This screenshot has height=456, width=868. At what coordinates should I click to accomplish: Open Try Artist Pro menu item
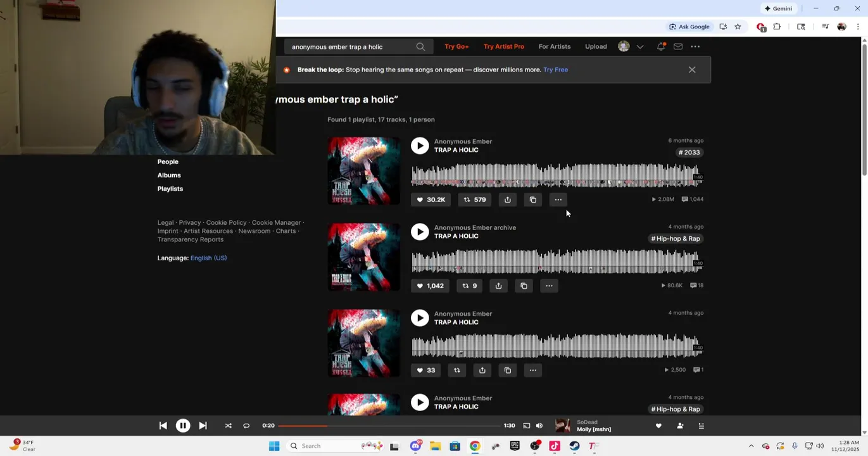504,47
